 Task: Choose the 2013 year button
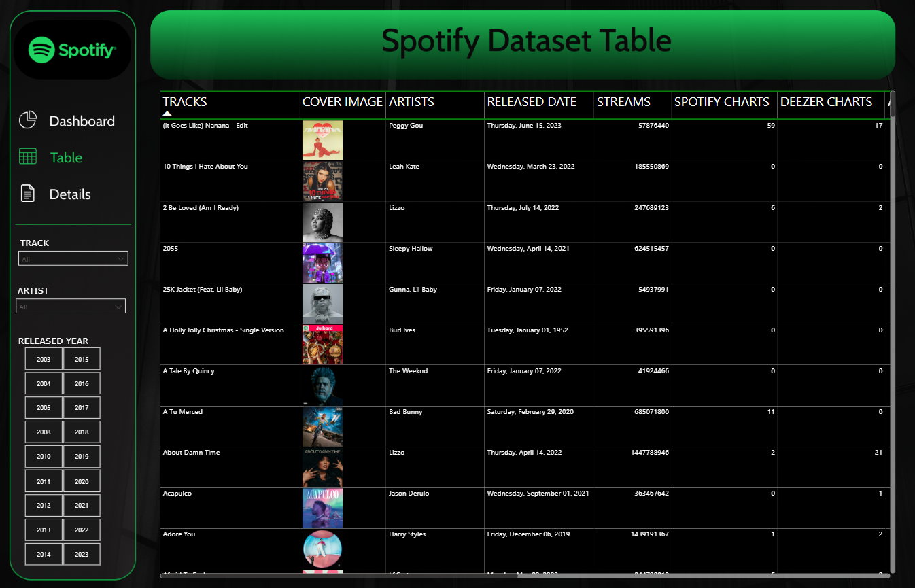[x=44, y=530]
